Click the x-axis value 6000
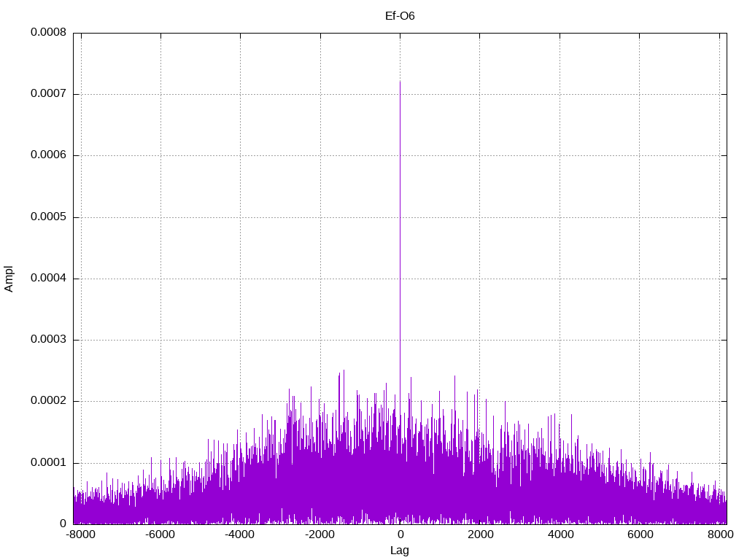 [x=639, y=535]
